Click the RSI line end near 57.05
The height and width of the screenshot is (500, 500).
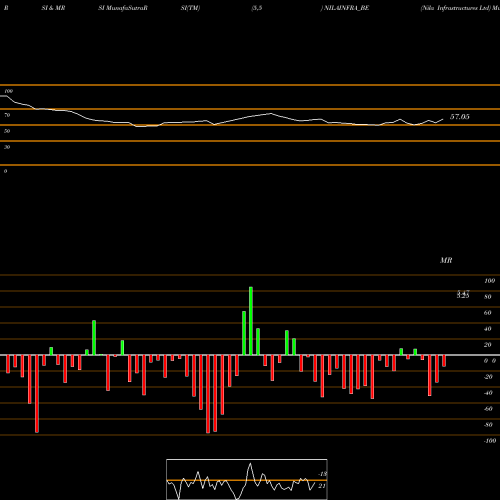[443, 119]
